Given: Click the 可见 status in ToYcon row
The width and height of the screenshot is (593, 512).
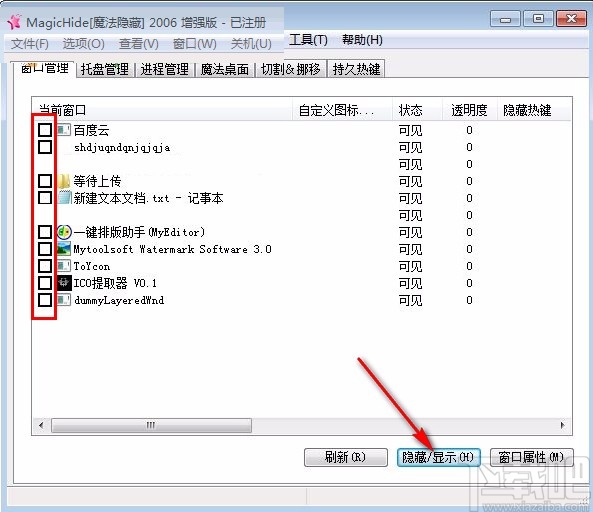Looking at the screenshot, I should (x=410, y=266).
